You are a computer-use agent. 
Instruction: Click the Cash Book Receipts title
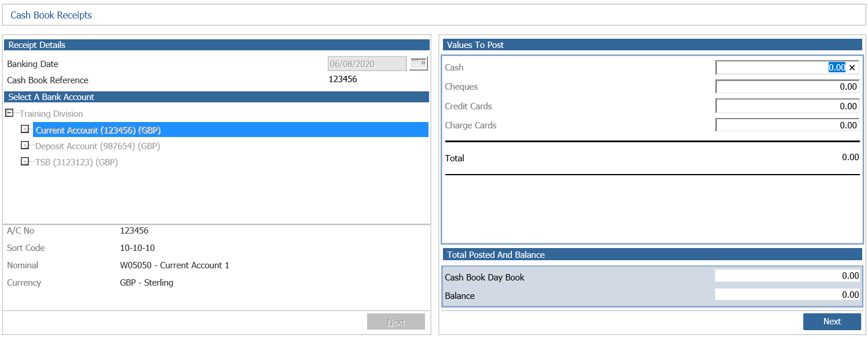point(51,15)
